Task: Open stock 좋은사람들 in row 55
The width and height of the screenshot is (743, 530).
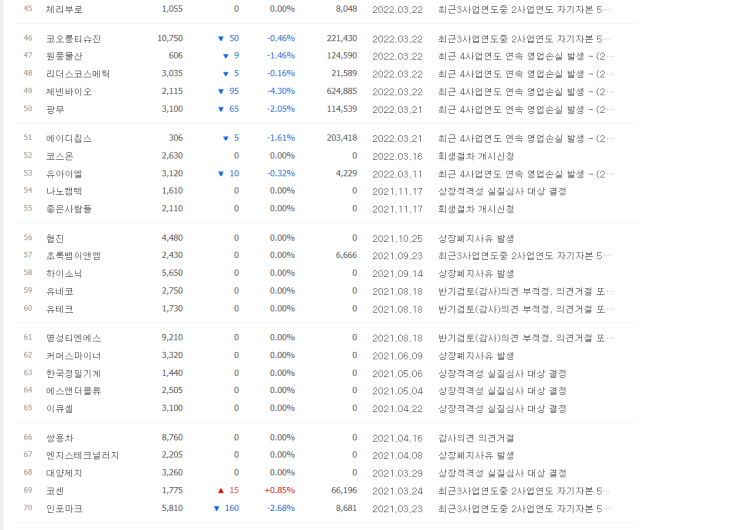Action: click(69, 209)
